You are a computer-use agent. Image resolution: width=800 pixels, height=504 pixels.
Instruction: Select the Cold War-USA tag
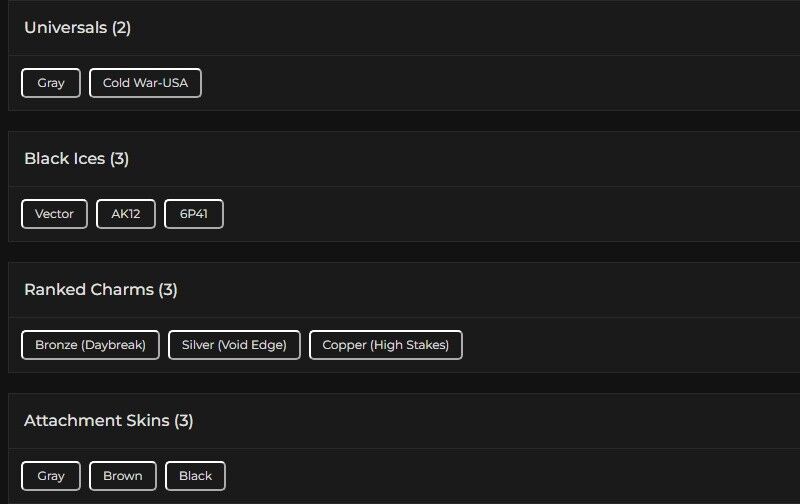coord(145,83)
